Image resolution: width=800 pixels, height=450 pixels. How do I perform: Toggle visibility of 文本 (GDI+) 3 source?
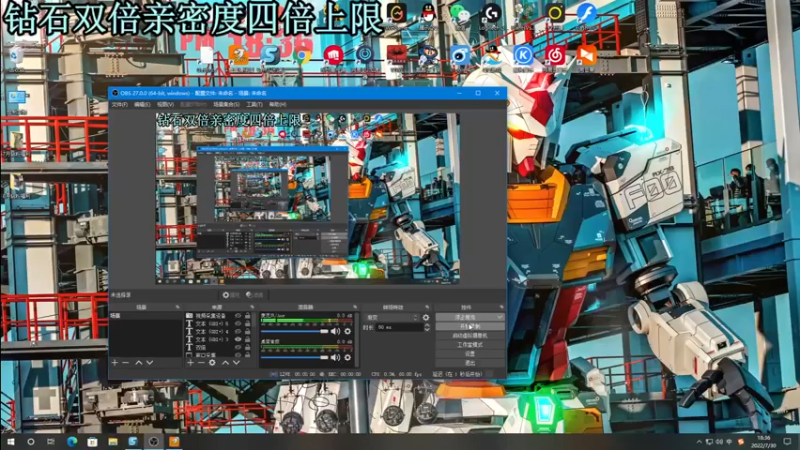tap(238, 339)
